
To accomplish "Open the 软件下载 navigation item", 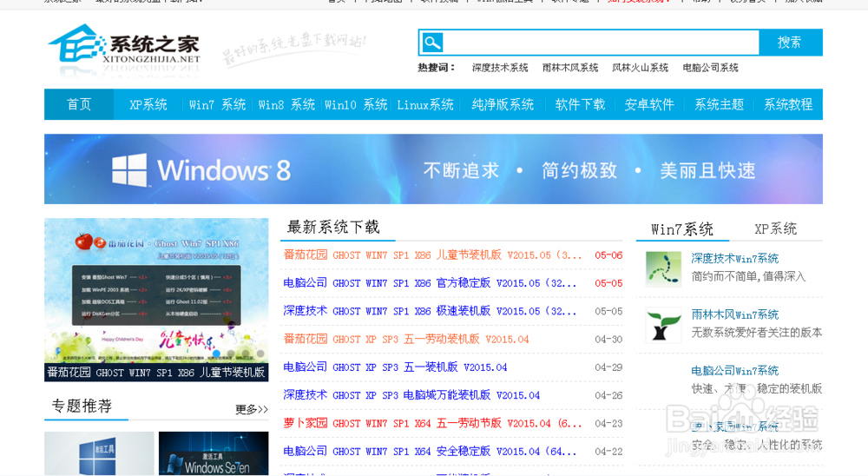I will pos(580,105).
